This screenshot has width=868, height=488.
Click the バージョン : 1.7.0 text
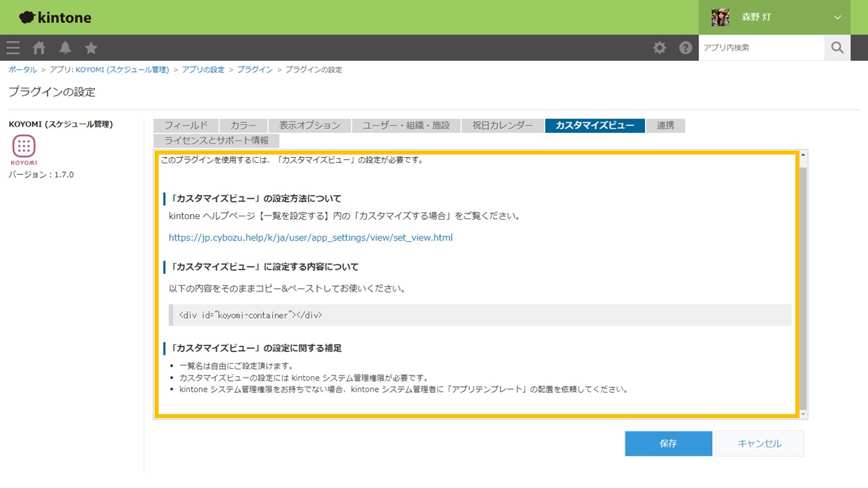tap(41, 174)
